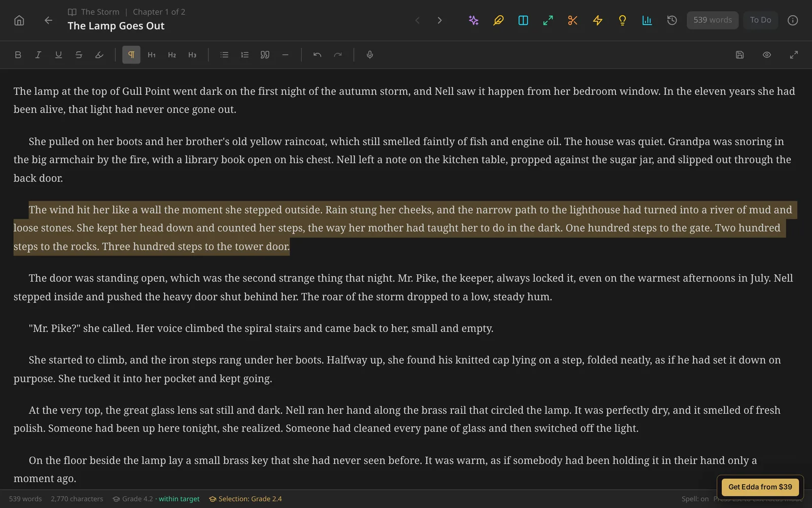812x508 pixels.
Task: Insert a numbered list
Action: tap(245, 55)
